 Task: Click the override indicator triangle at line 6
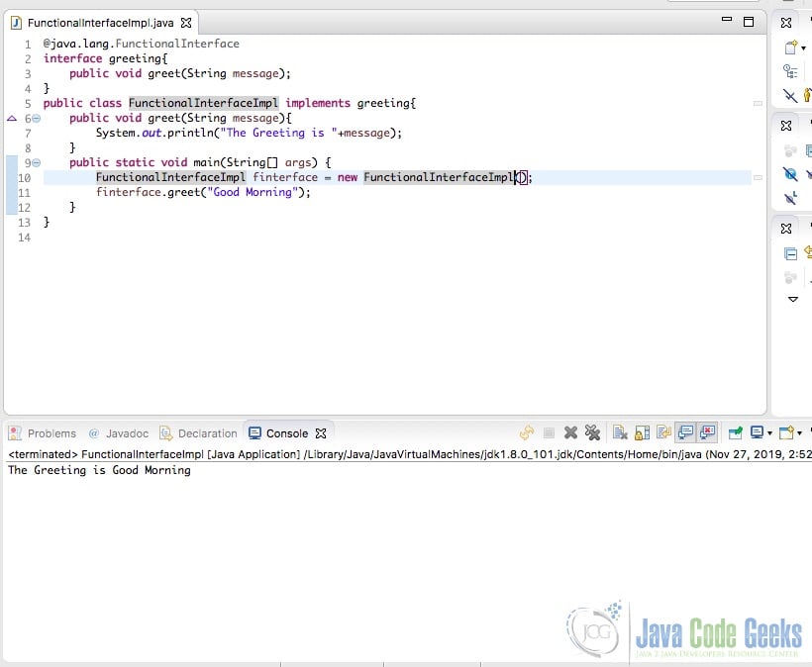coord(12,119)
